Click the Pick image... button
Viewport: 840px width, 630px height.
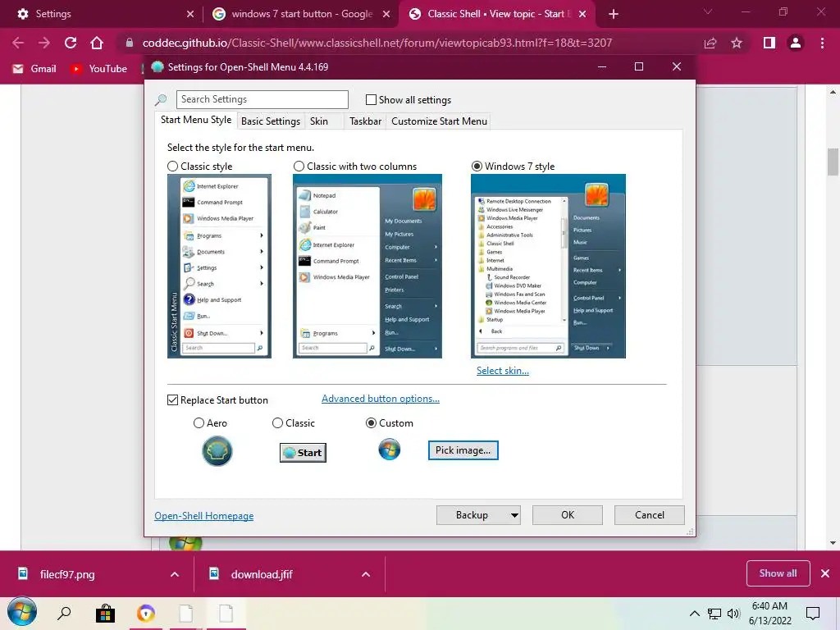tap(463, 450)
